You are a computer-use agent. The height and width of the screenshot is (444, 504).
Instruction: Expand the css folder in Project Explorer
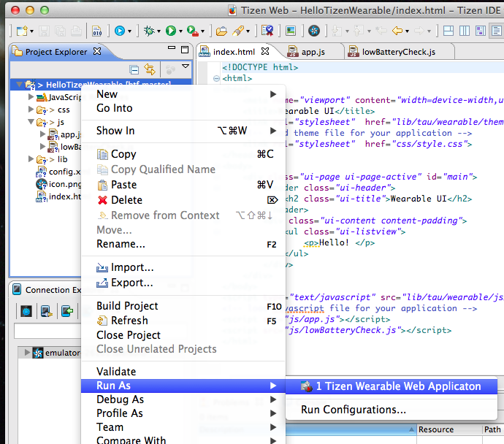pyautogui.click(x=31, y=110)
